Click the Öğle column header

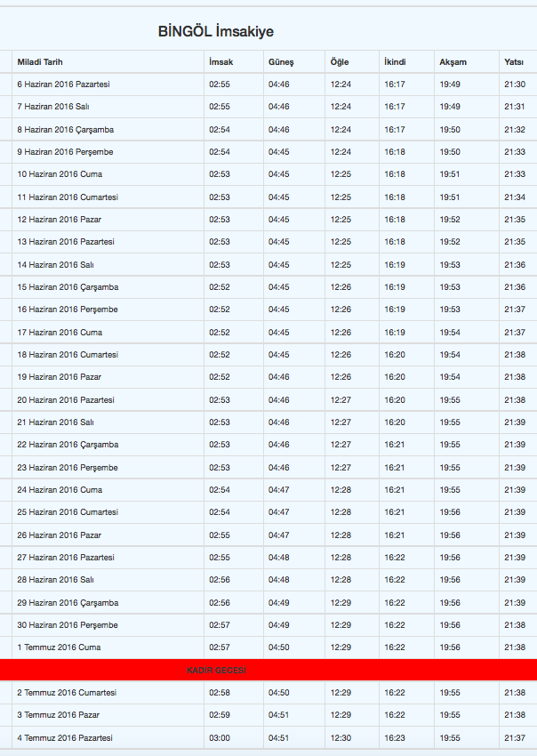tap(340, 62)
